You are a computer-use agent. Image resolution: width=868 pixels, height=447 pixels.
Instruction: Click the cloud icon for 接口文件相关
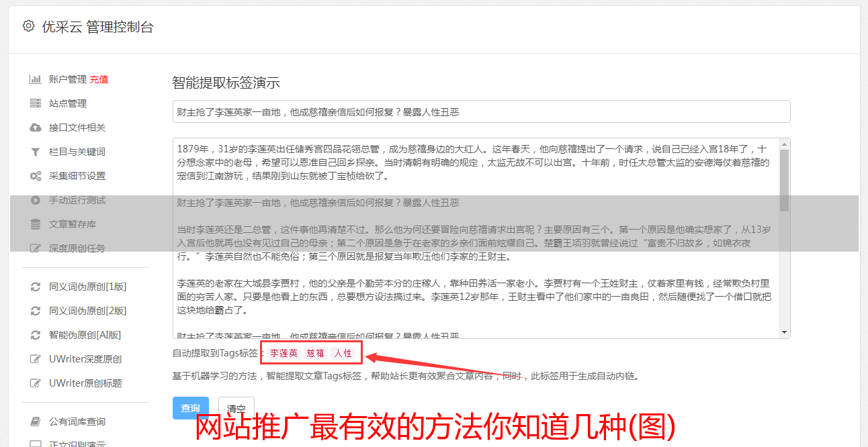36,128
